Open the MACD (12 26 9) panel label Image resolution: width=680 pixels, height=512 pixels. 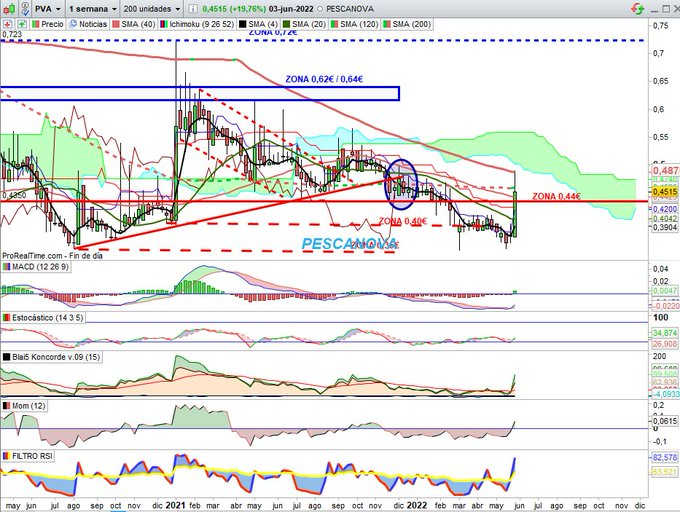coord(36,267)
